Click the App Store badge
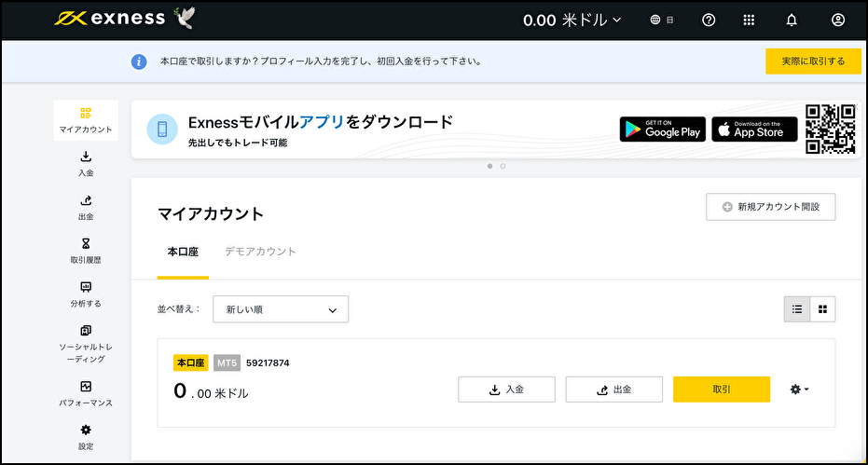 pos(754,129)
